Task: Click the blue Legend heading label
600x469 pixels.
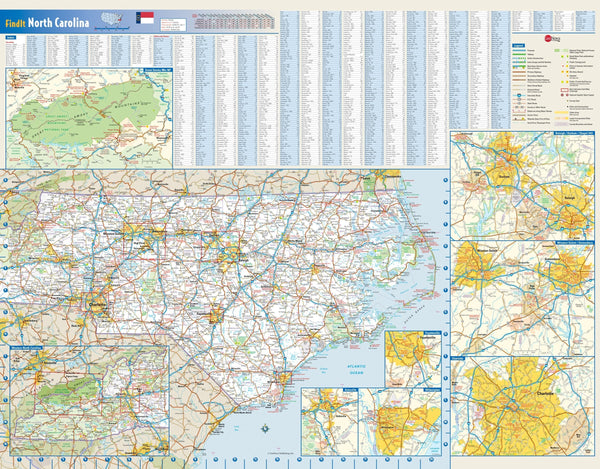Action: pos(518,46)
